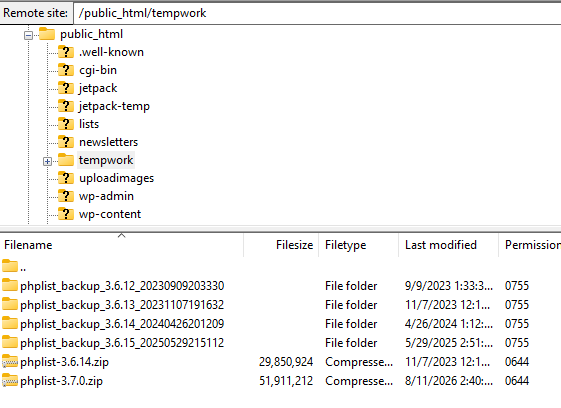561x408 pixels.
Task: Select the lists tree item
Action: (89, 124)
